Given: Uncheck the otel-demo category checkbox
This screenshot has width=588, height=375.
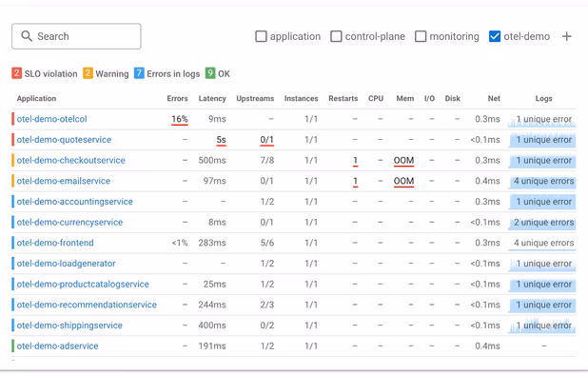Looking at the screenshot, I should 495,36.
